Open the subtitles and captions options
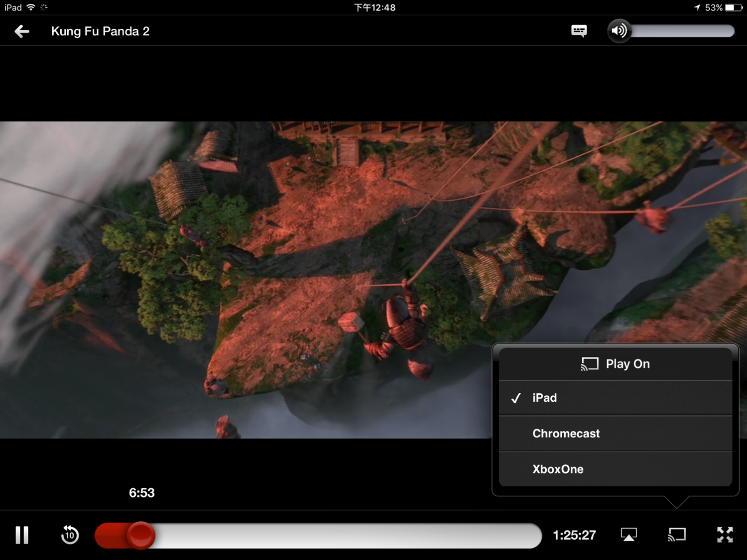 point(579,31)
